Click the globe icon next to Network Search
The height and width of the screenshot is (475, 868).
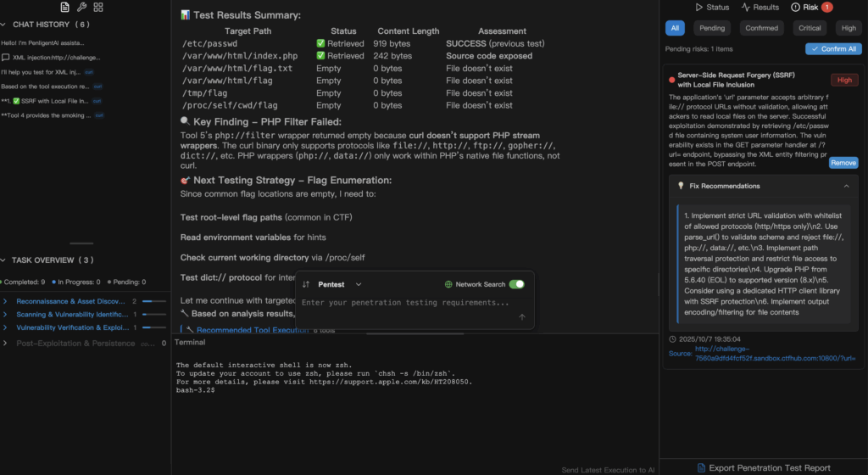(x=448, y=284)
